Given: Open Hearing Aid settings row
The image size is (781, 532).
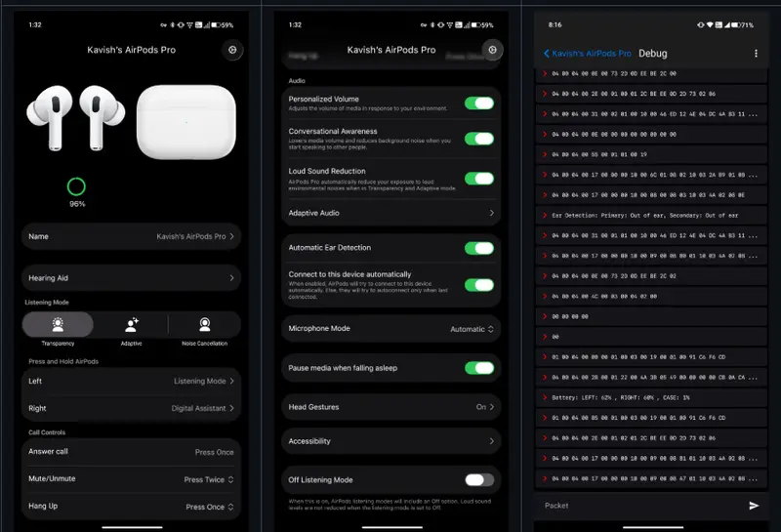Looking at the screenshot, I should (x=131, y=278).
